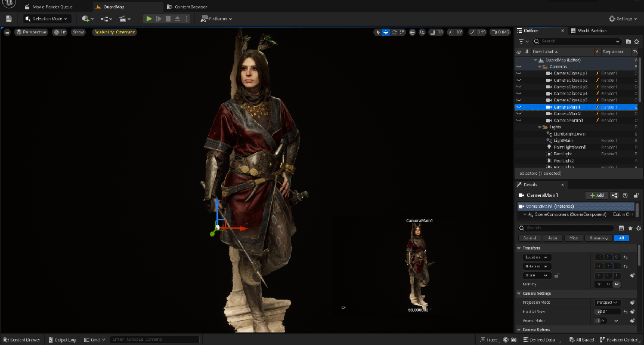Open Outliner filter options
This screenshot has height=345, width=644.
coord(523,42)
